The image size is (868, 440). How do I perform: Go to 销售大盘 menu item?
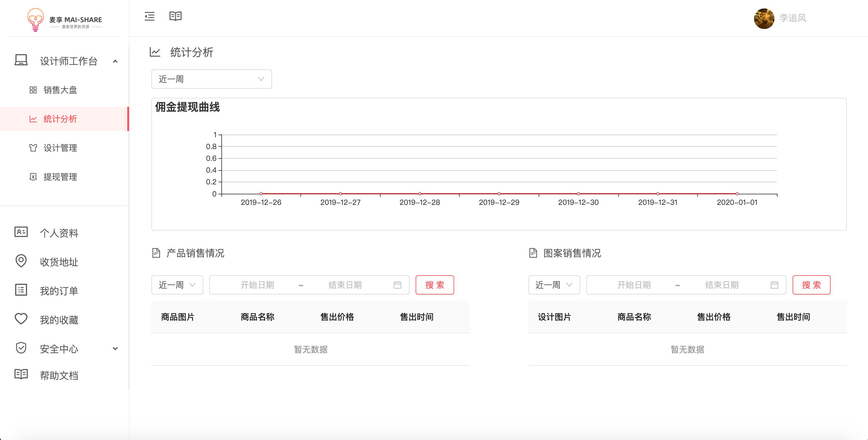[x=60, y=90]
